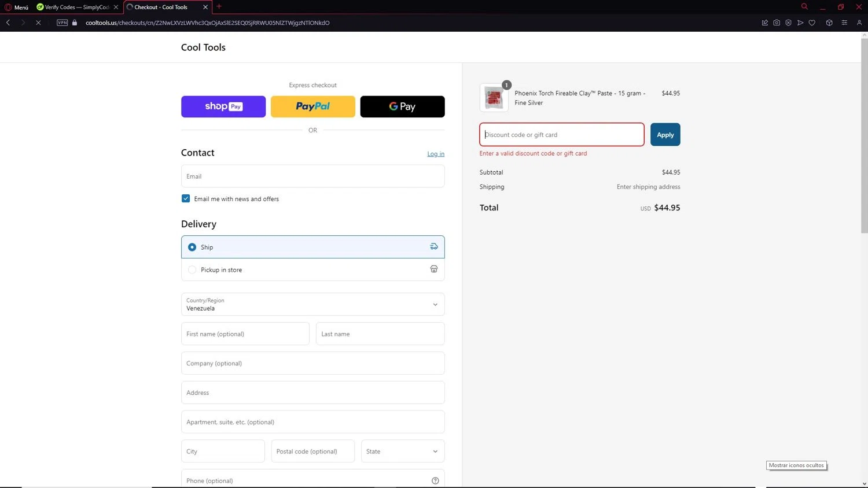Focus the Discount code or gift card field
The width and height of the screenshot is (868, 488).
tap(562, 135)
